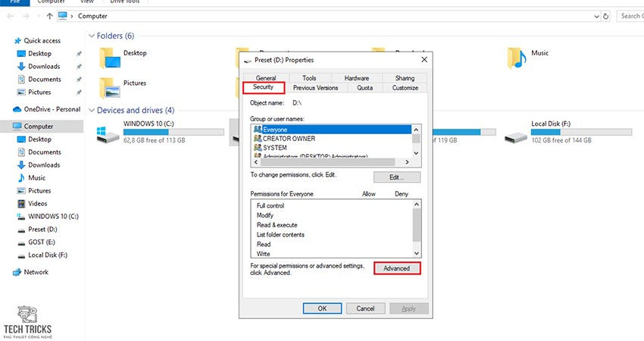Click 62,8 GB free of 113 GB text

[155, 140]
